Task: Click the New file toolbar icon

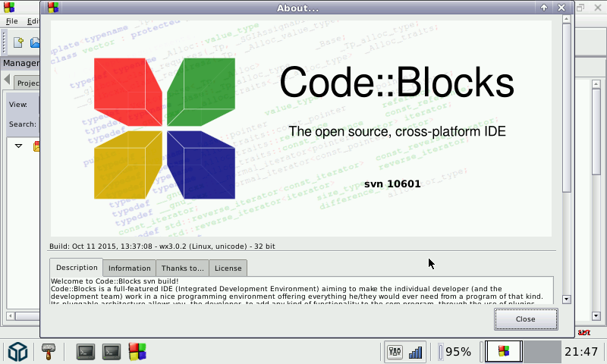Action: coord(18,42)
